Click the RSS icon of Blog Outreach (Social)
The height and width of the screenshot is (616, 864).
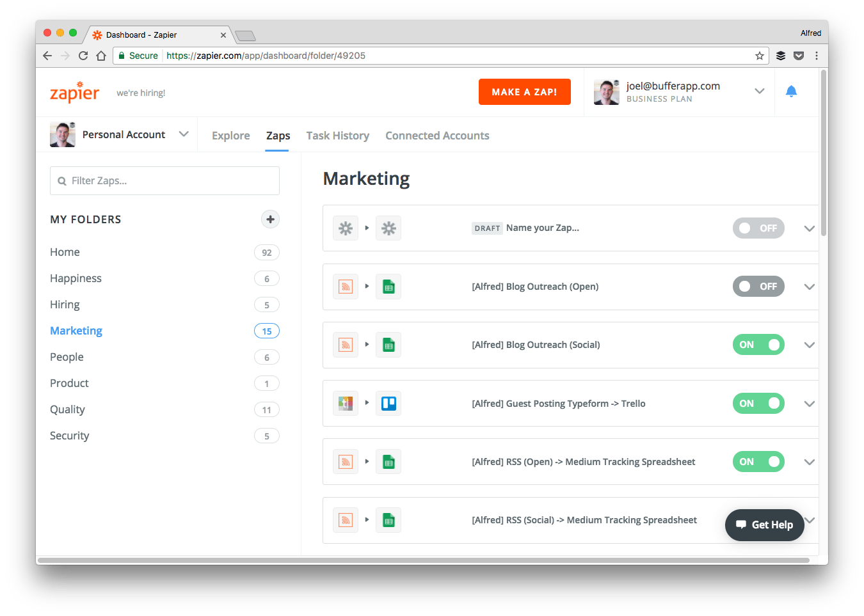pos(346,345)
